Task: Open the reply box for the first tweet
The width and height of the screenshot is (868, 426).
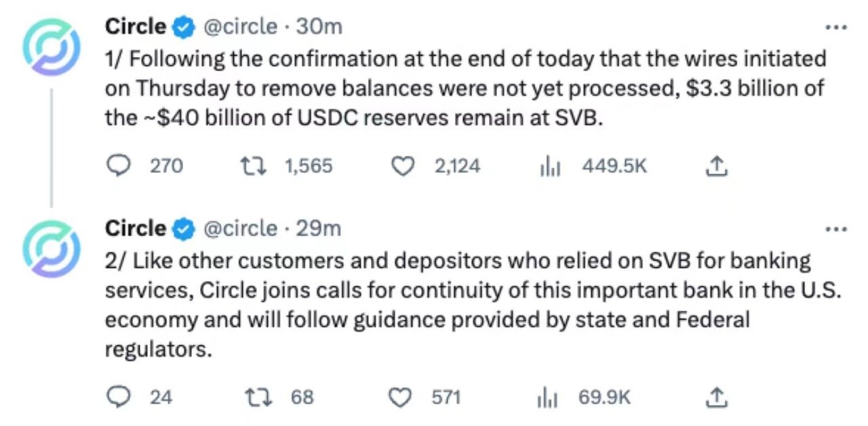Action: (x=119, y=166)
